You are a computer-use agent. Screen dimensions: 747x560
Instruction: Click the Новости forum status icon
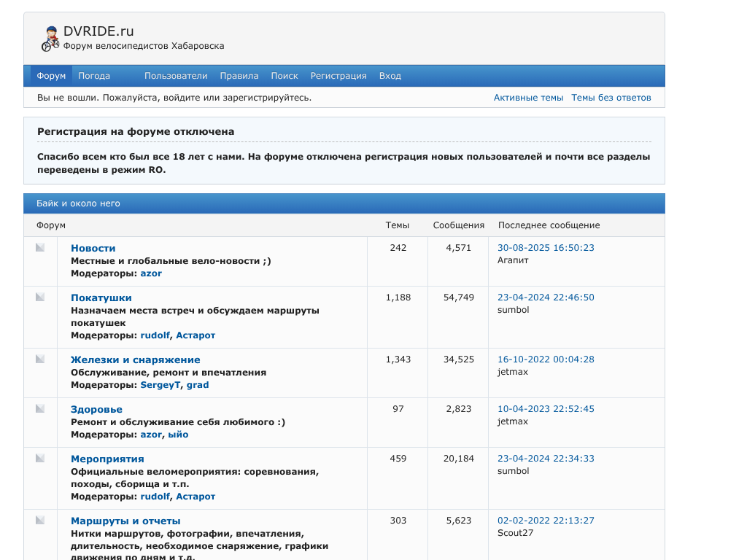point(40,248)
